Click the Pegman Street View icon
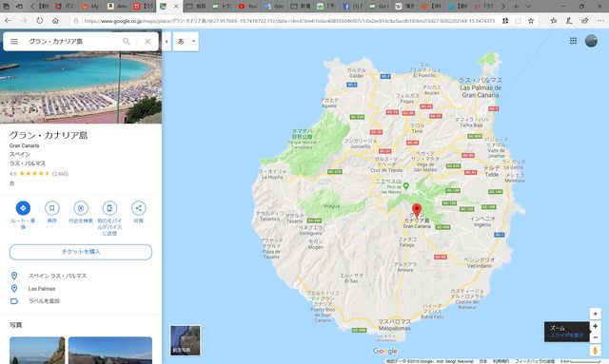This screenshot has height=364, width=609. 595,351
